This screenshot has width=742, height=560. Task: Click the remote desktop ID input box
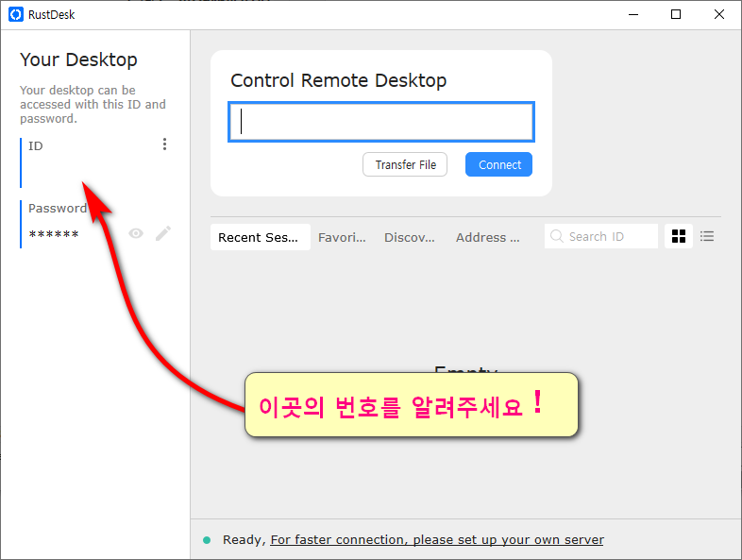coord(381,122)
